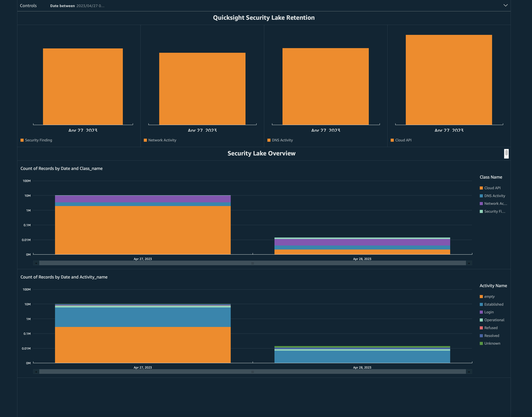Click 'Apr 27, 2023' axis label in Activity_name chart
This screenshot has height=417, width=532.
pos(143,368)
